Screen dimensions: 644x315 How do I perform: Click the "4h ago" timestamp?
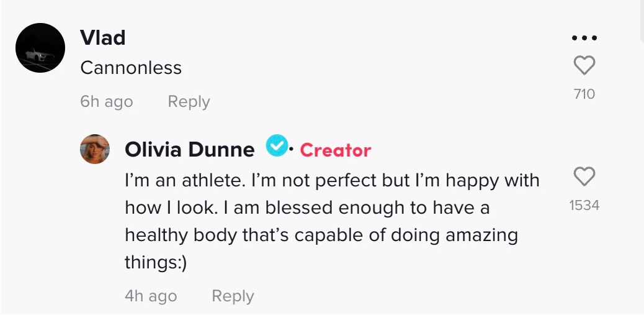(x=151, y=296)
